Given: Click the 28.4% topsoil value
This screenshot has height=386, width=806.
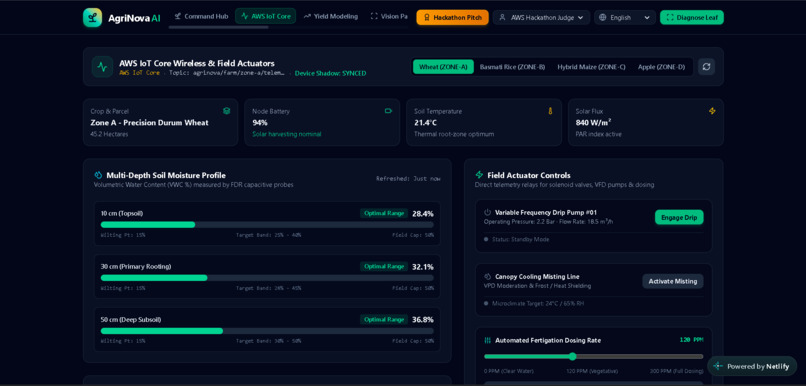Looking at the screenshot, I should tap(423, 213).
